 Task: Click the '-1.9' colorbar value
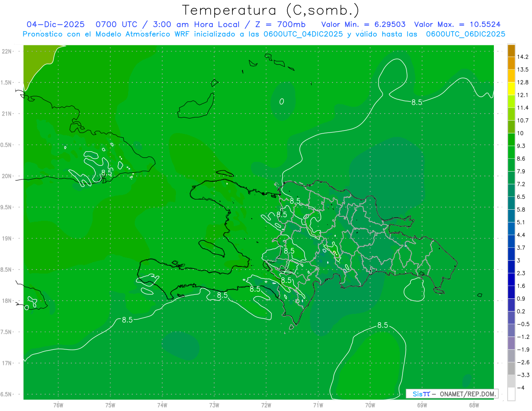(x=523, y=350)
